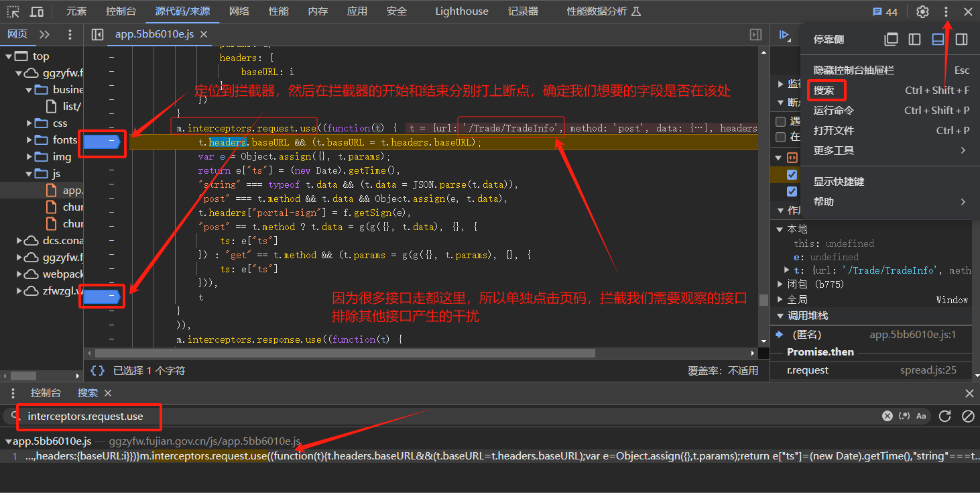Expand the img folder
Screen dimensions: 980x493
click(29, 157)
